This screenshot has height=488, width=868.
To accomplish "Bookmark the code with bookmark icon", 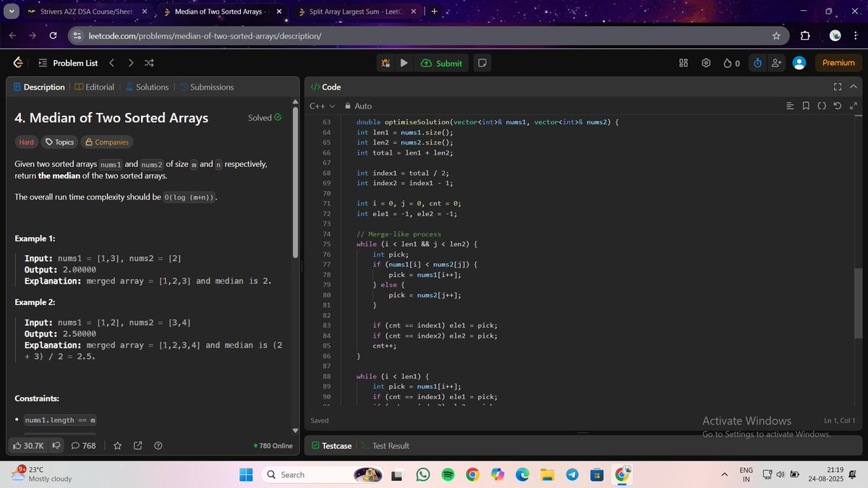I will 806,106.
